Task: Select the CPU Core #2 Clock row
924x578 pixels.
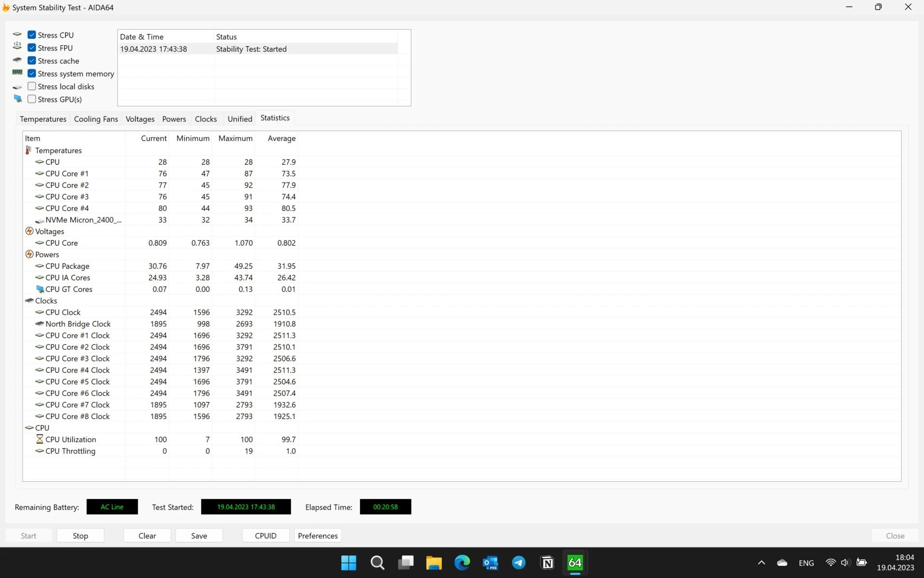Action: pos(161,347)
